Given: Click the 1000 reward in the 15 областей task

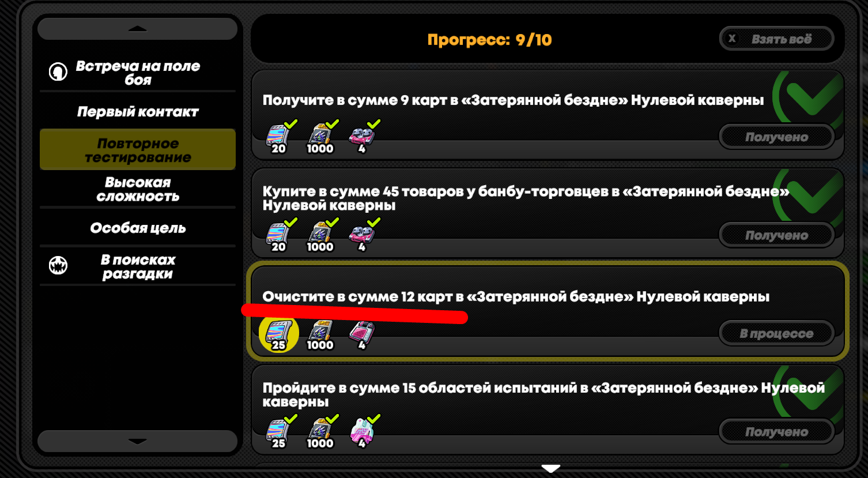Looking at the screenshot, I should tap(321, 432).
